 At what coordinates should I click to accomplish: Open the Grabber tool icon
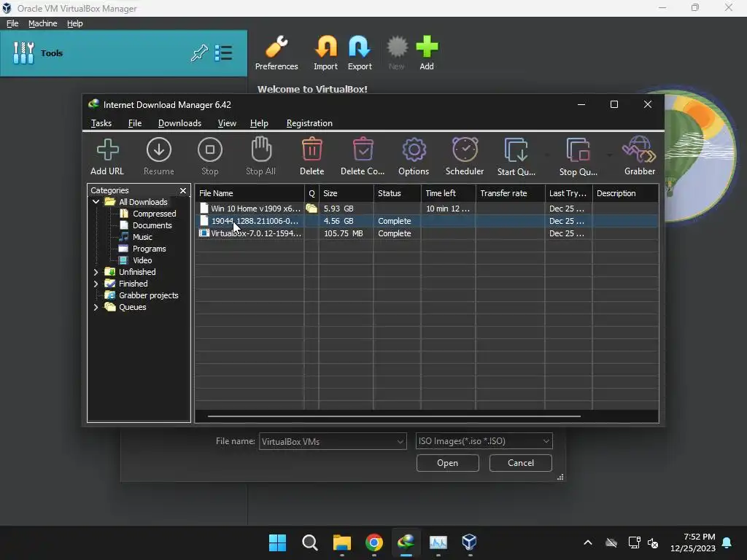coord(639,149)
